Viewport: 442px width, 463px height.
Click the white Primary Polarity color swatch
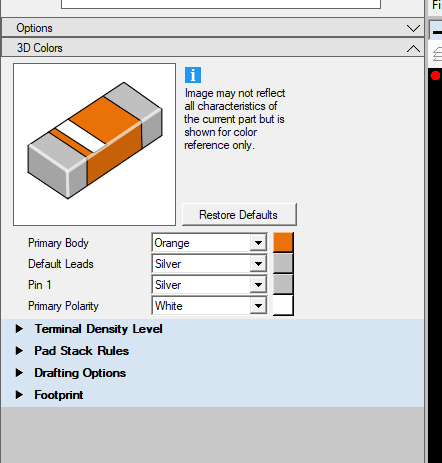click(x=283, y=305)
